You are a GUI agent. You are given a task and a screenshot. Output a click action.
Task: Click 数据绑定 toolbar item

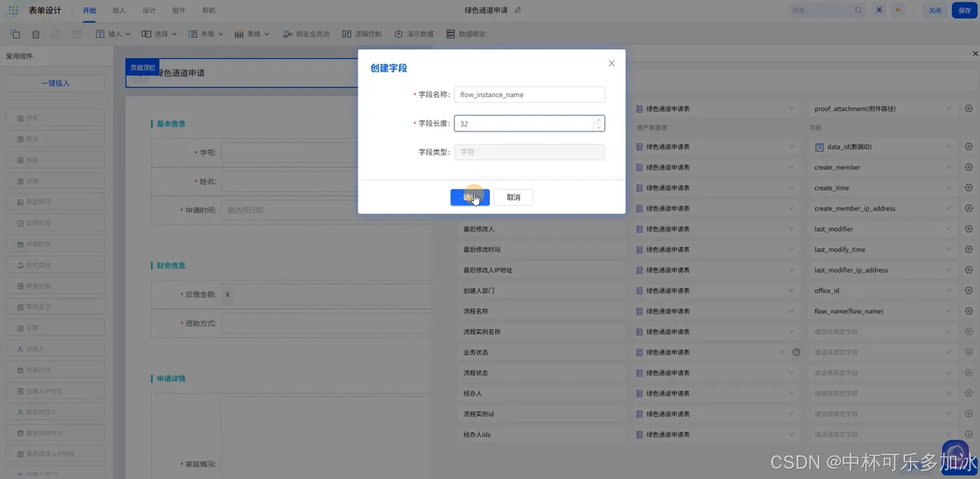pyautogui.click(x=466, y=34)
